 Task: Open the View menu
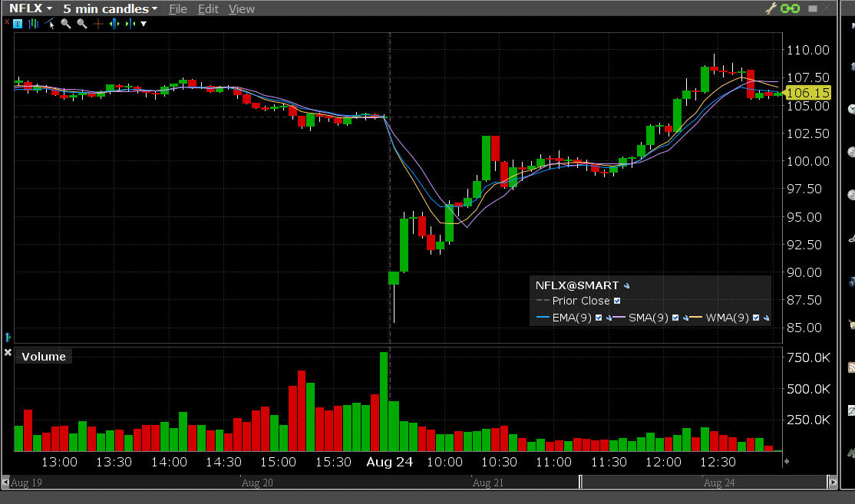(x=242, y=9)
